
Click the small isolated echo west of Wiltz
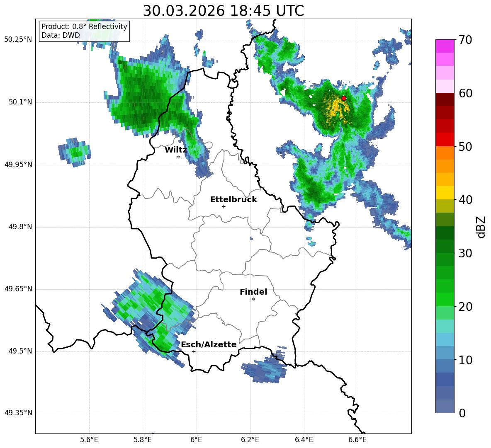tap(75, 152)
